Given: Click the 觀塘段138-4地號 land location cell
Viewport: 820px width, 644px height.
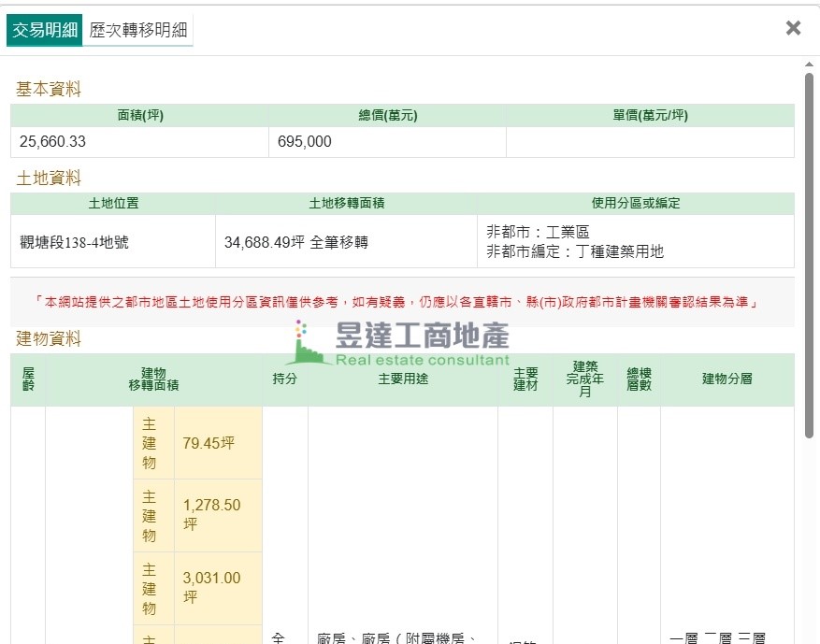Looking at the screenshot, I should [112, 242].
